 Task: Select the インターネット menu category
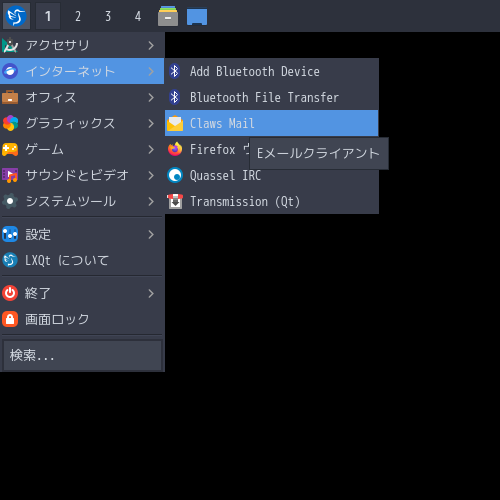(x=82, y=71)
